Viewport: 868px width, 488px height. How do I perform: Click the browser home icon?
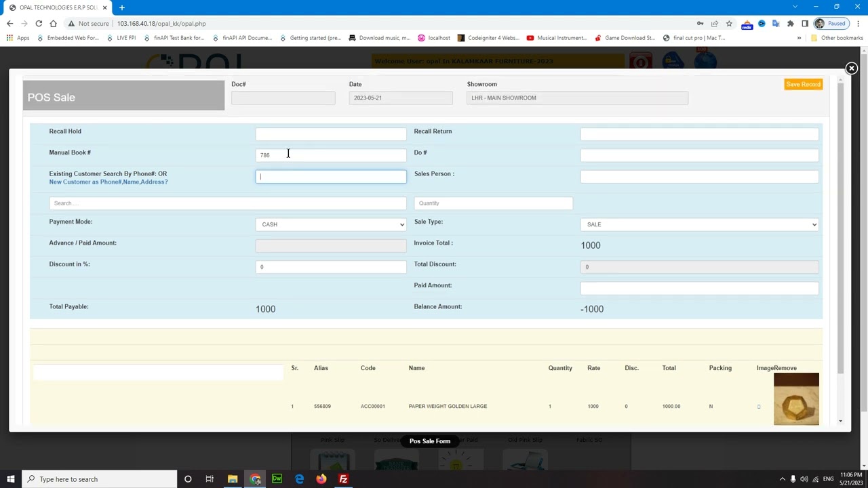pyautogui.click(x=53, y=24)
